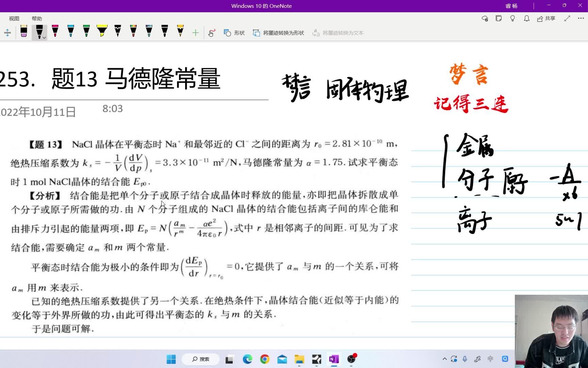Open OBS Studio from taskbar
Screen dimensions: 588x368
coord(351,359)
